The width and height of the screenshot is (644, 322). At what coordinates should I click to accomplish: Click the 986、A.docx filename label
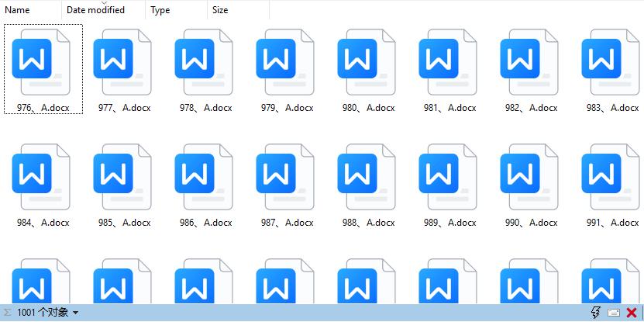click(x=206, y=223)
